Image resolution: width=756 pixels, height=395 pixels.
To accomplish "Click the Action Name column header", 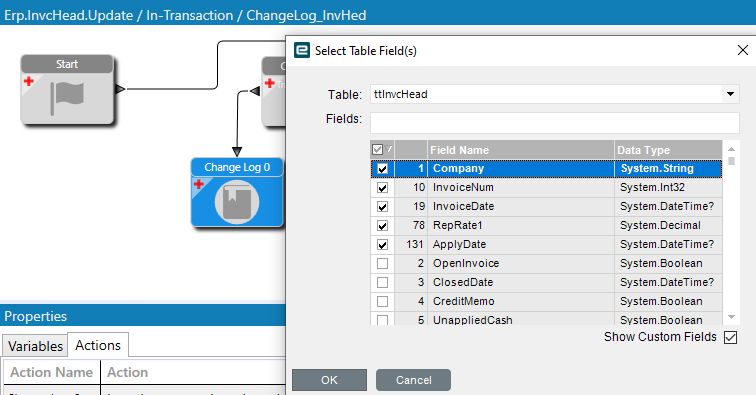I will (52, 372).
